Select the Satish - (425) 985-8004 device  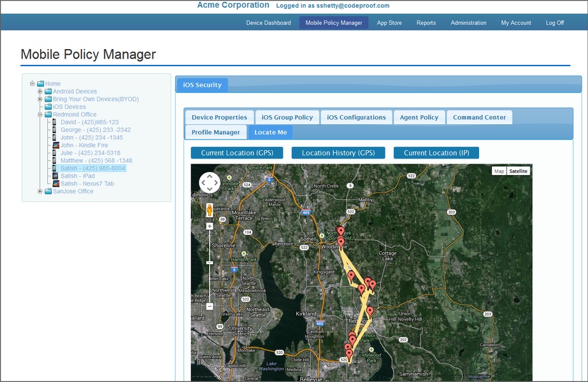click(92, 168)
